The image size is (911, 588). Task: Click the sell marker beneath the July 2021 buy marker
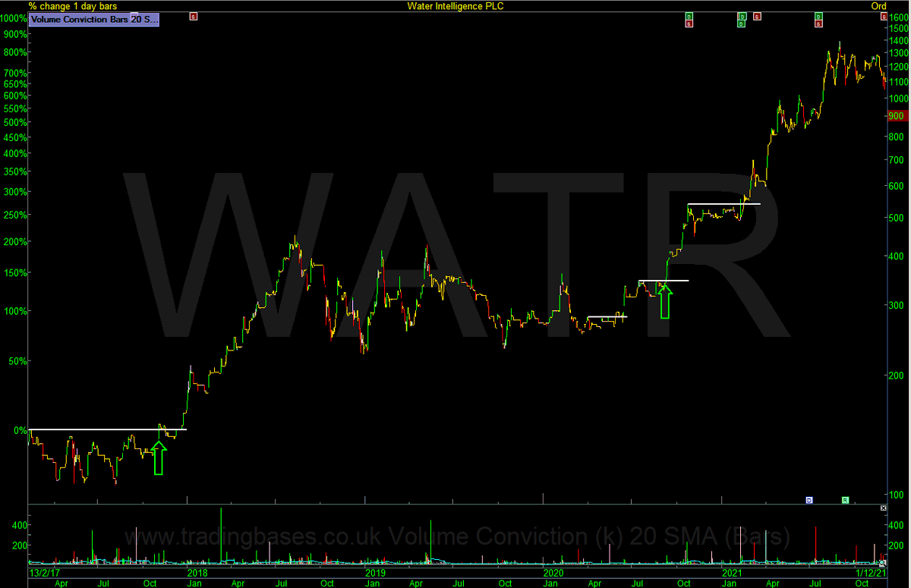pyautogui.click(x=818, y=24)
